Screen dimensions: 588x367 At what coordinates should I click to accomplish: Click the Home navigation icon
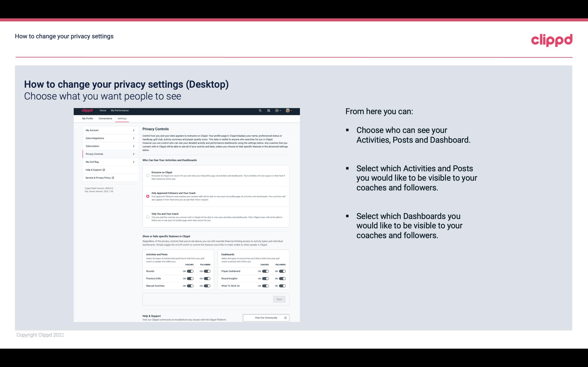point(103,110)
